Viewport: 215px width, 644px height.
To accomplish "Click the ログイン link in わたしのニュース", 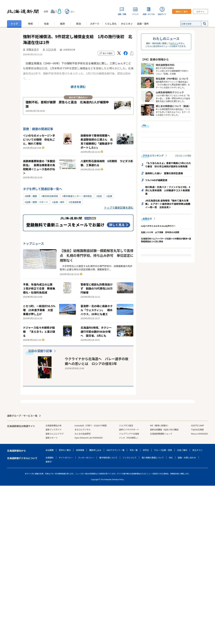I will coord(174,43).
